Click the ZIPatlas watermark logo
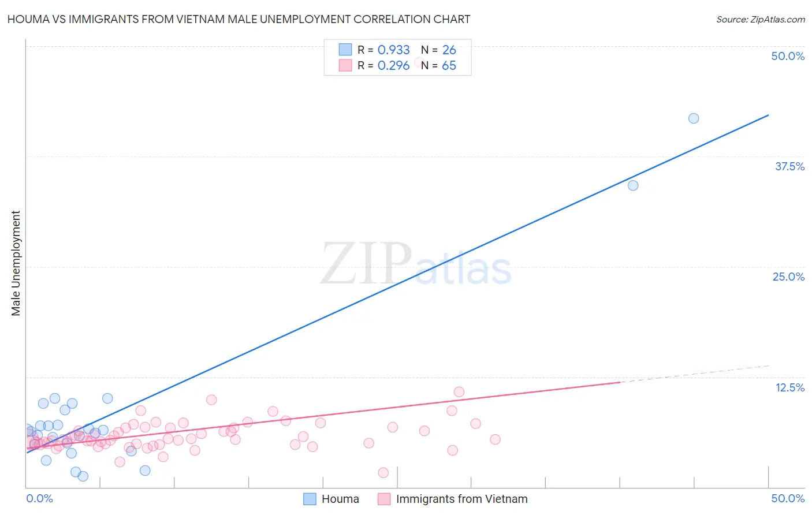The width and height of the screenshot is (812, 515). (416, 264)
